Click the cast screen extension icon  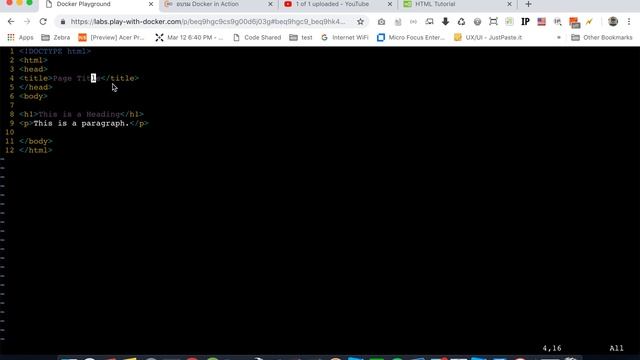pyautogui.click(x=429, y=22)
